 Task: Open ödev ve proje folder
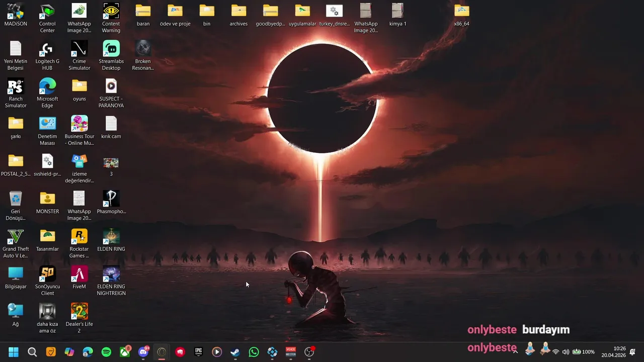click(175, 15)
